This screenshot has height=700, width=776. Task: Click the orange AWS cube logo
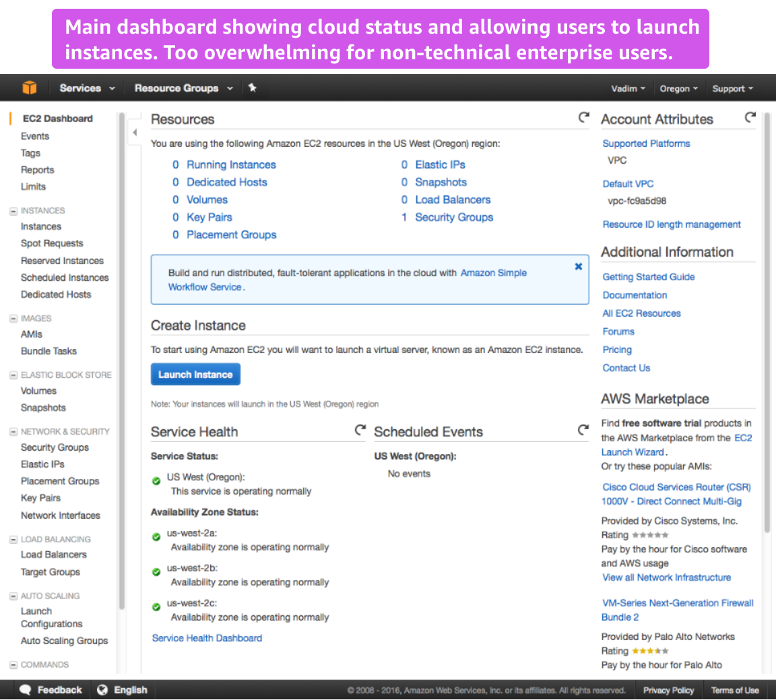tap(30, 88)
